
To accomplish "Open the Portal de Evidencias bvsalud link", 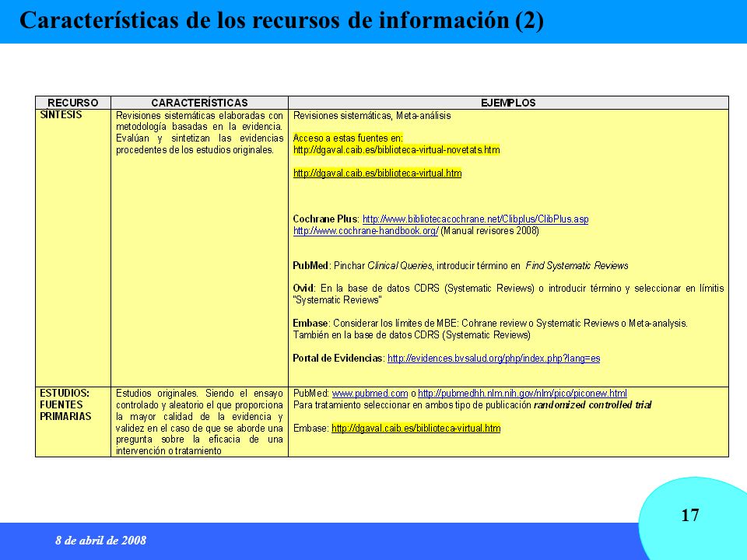I will coord(493,358).
